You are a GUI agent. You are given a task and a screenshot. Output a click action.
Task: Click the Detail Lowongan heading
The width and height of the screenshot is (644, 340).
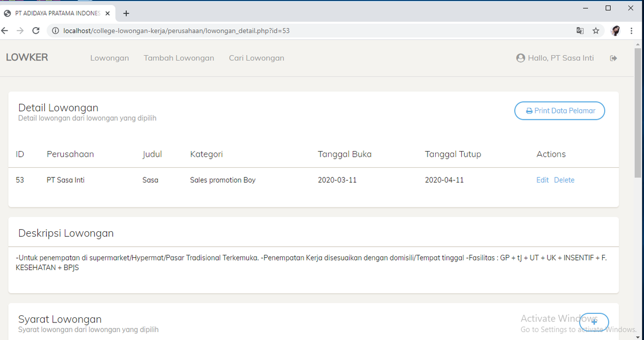coord(58,108)
